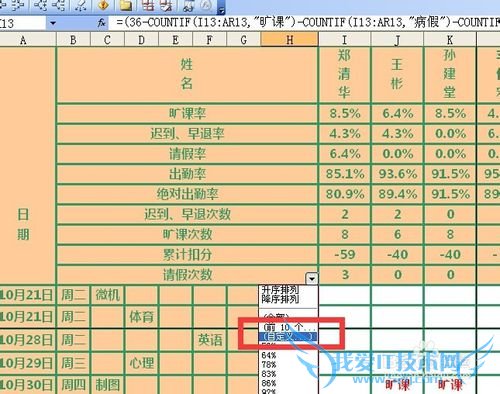Select column J header
Viewport: 500px width, 394px height.
point(397,40)
